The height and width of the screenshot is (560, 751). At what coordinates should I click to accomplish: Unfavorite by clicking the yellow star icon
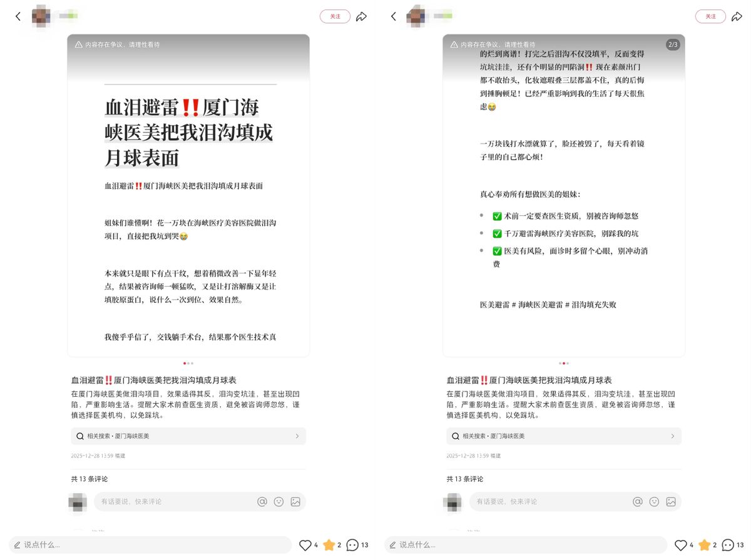[x=329, y=544]
